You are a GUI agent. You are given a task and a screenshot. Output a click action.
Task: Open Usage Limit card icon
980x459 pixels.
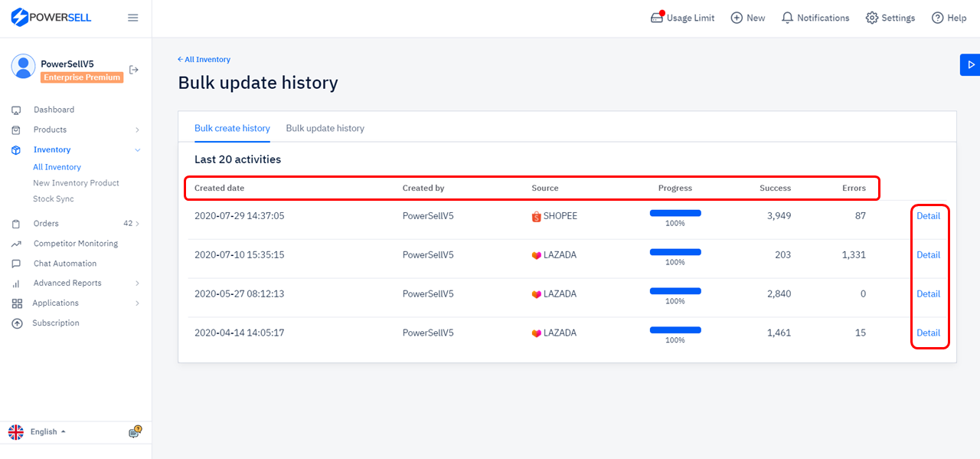click(657, 18)
